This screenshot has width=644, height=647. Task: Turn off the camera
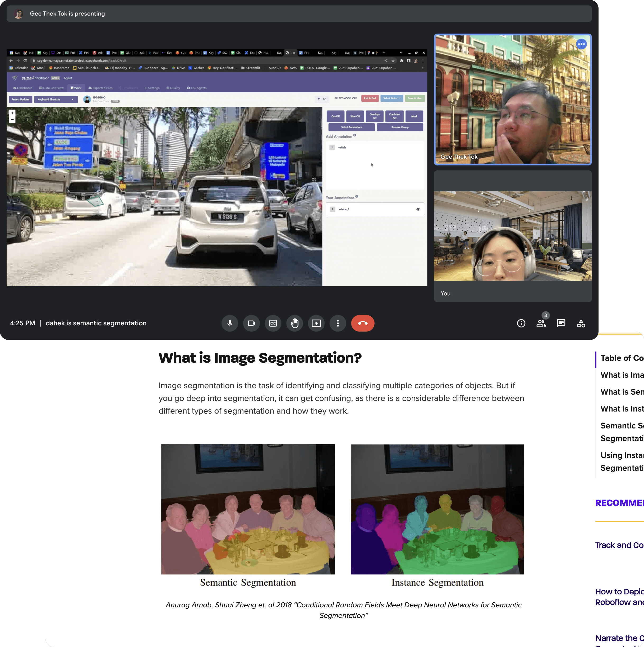(x=251, y=323)
